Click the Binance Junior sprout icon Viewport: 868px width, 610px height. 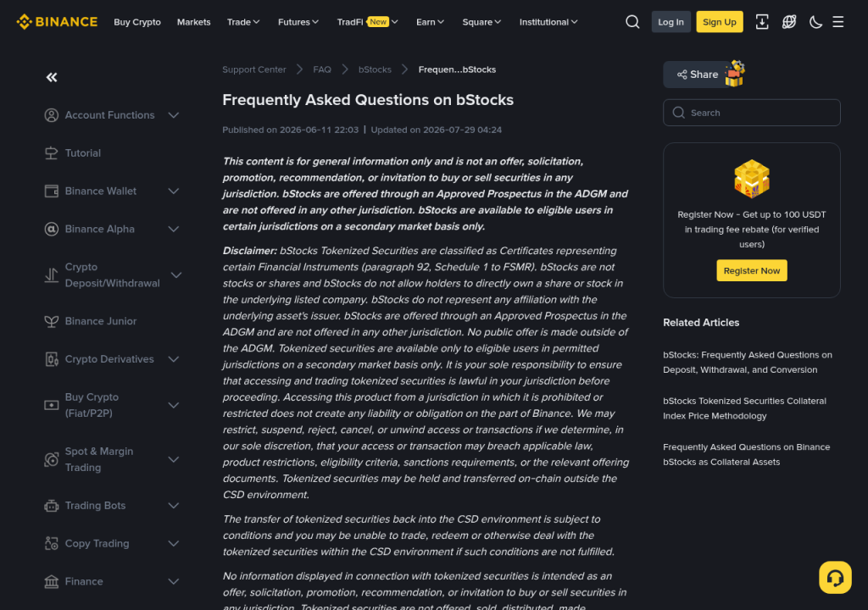52,322
